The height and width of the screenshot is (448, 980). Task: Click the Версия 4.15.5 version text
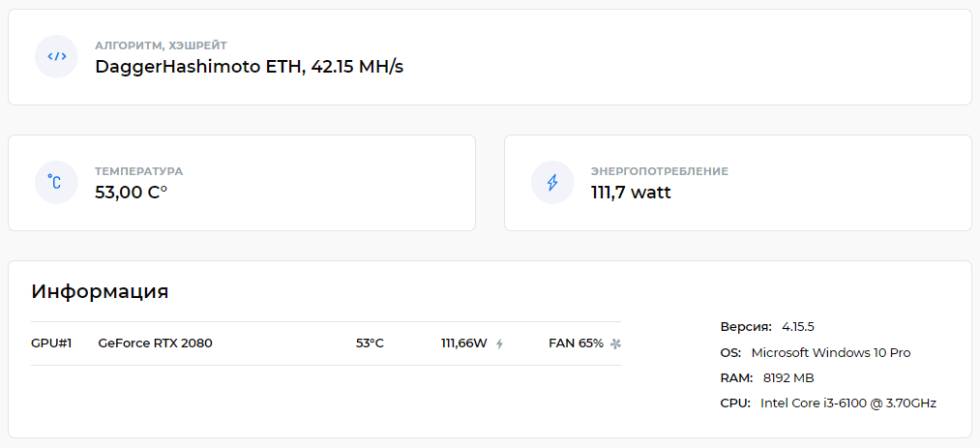coord(767,327)
